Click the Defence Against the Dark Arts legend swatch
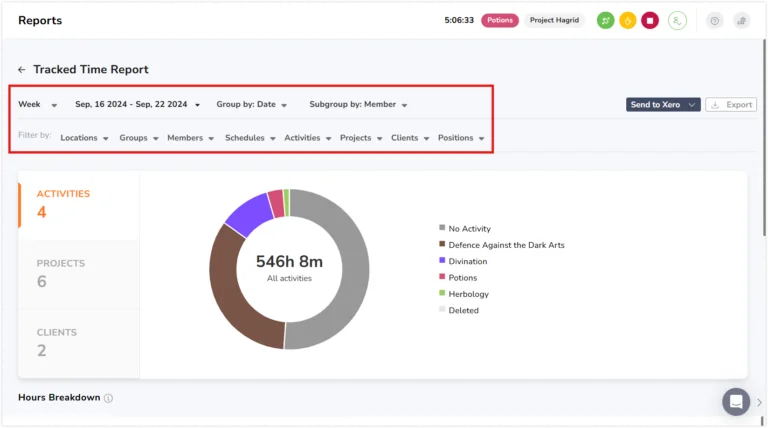This screenshot has width=768, height=428. [442, 244]
